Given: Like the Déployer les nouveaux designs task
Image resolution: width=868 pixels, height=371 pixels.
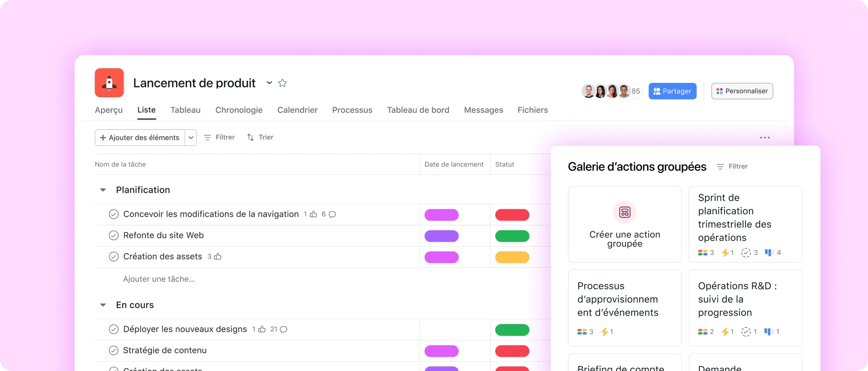Looking at the screenshot, I should (262, 329).
